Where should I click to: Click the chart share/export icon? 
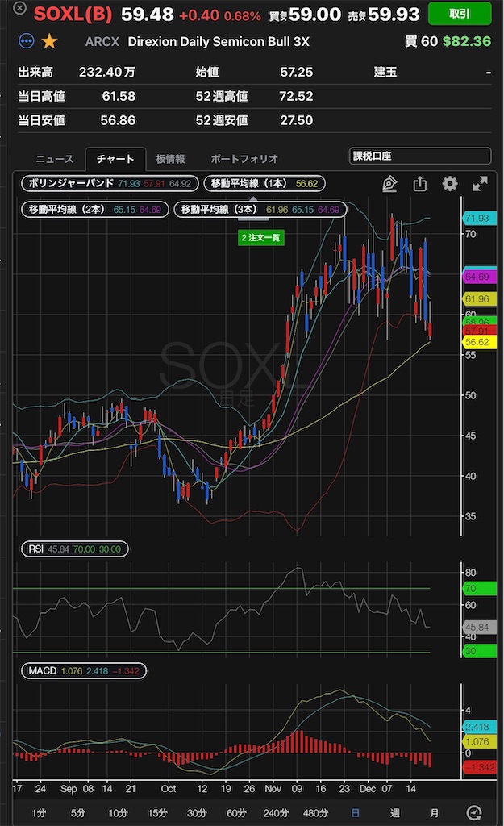pos(420,184)
